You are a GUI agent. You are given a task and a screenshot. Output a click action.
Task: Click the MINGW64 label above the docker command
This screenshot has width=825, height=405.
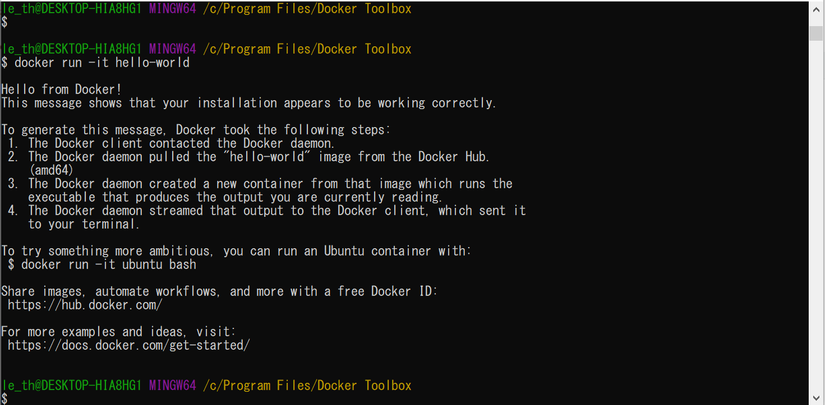click(x=171, y=48)
